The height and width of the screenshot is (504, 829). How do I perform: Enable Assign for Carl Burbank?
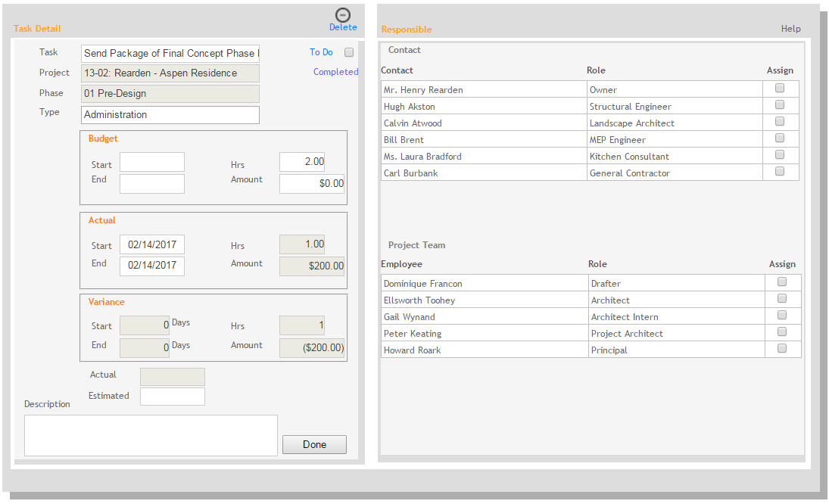pos(780,171)
